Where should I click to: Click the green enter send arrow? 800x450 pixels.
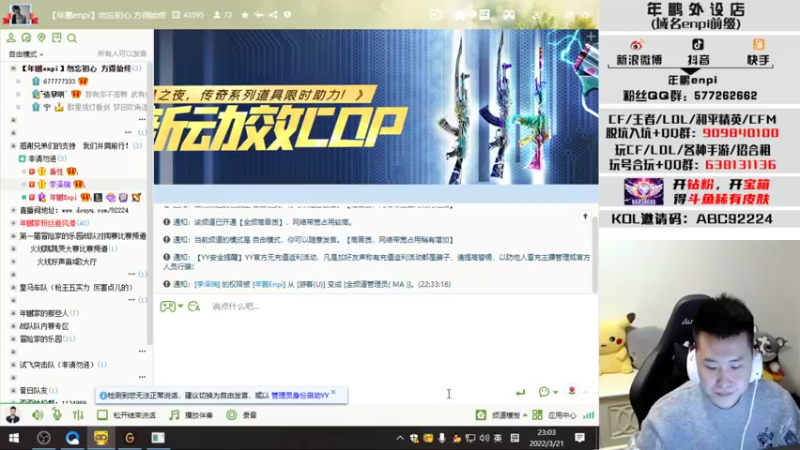(520, 392)
